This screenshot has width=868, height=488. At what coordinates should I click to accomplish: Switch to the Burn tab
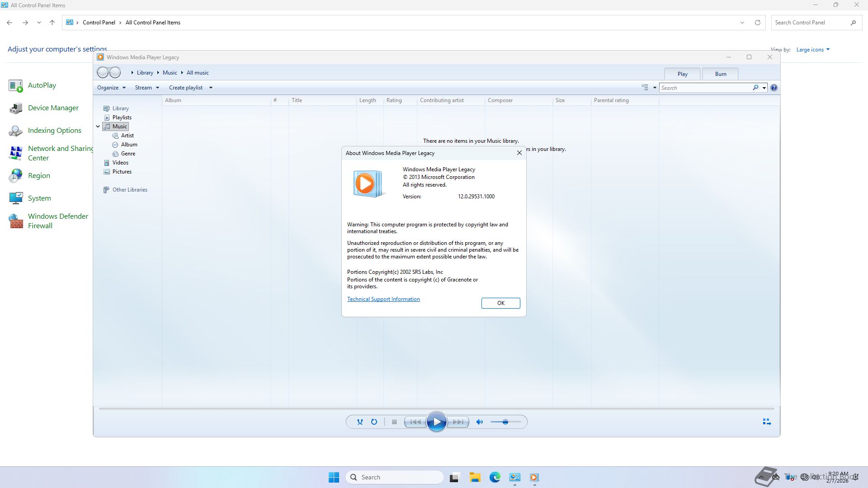(x=721, y=74)
